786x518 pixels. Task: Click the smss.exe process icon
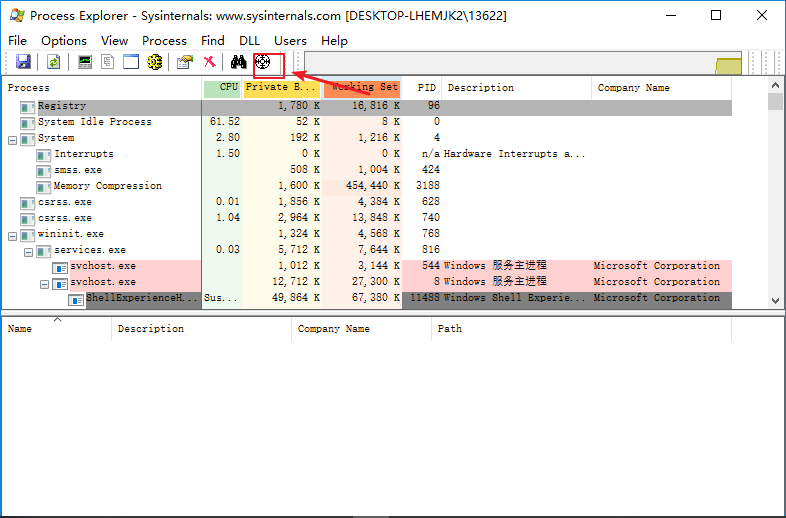[x=43, y=171]
